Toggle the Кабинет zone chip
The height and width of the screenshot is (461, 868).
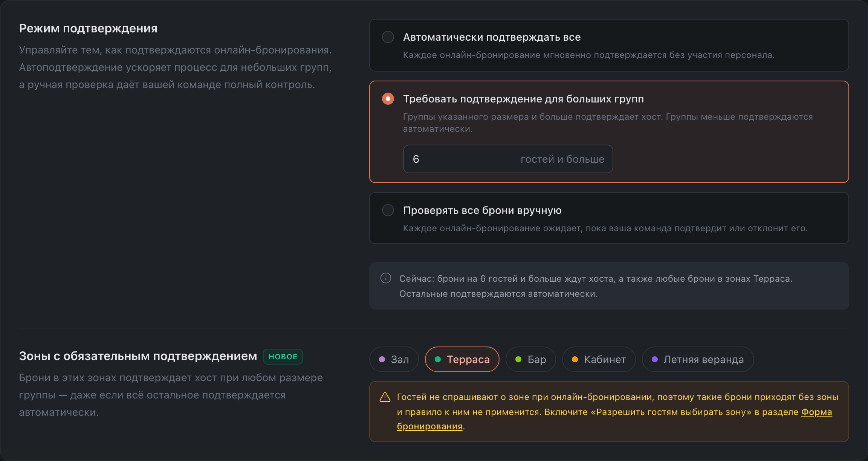click(599, 359)
